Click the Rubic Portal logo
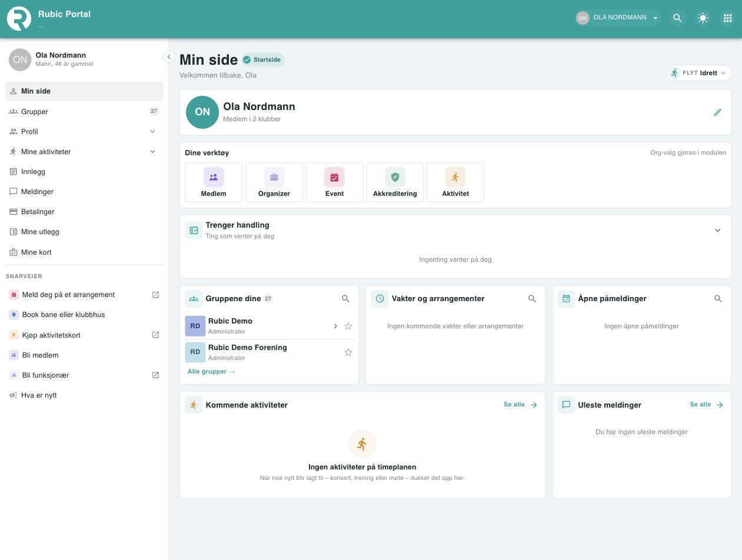 click(x=19, y=18)
